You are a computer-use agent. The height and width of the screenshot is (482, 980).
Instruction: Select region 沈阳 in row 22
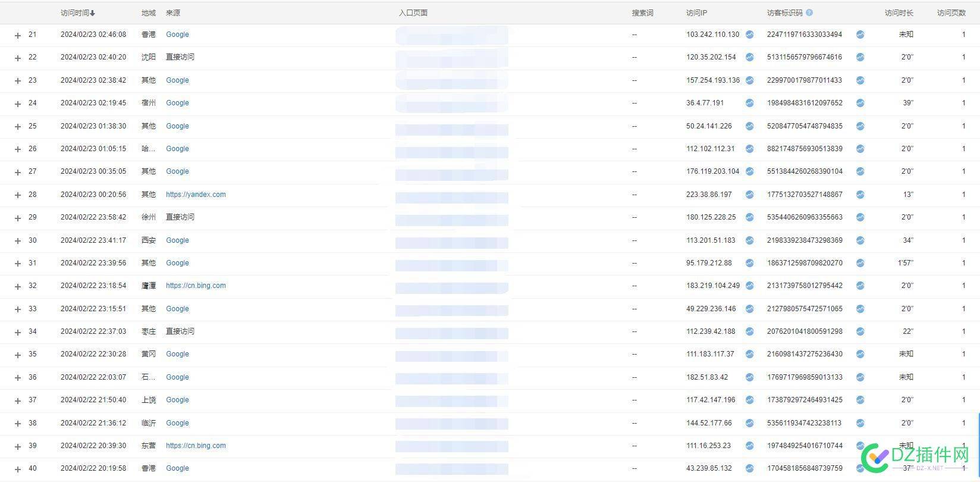pos(149,57)
